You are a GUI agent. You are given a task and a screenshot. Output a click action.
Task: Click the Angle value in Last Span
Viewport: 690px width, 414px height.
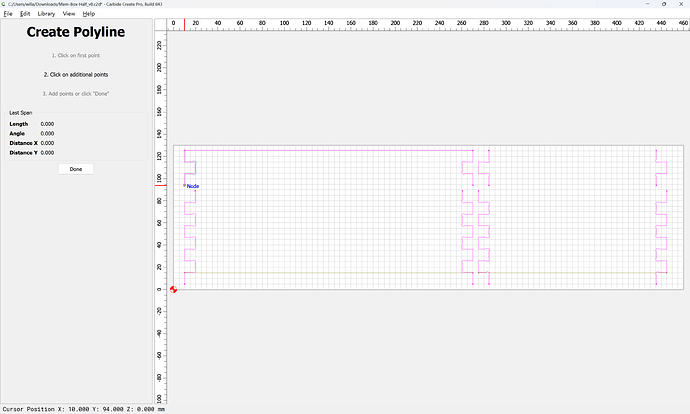click(47, 133)
